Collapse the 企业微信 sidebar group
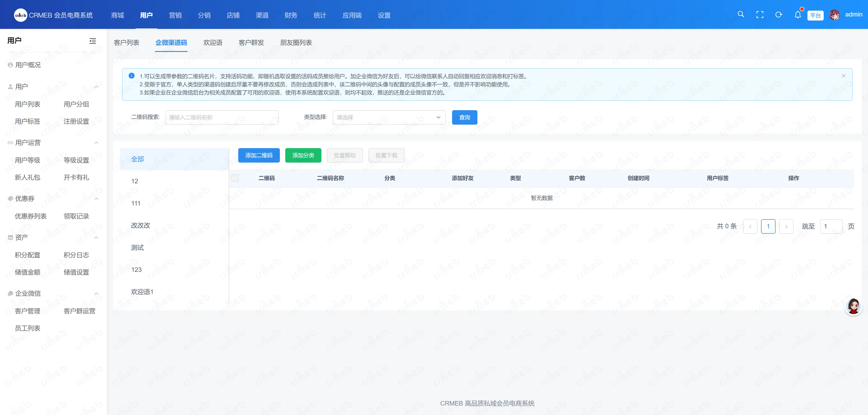 click(x=96, y=294)
